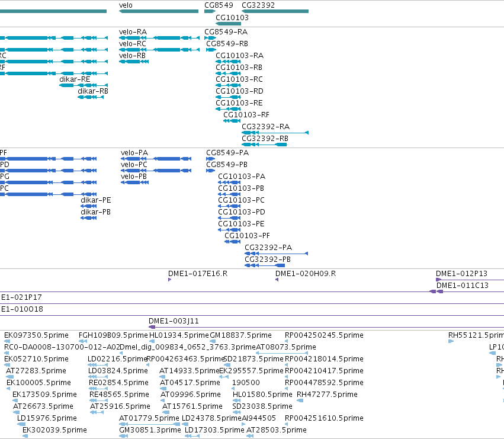The height and width of the screenshot is (439, 504).
Task: Click the CG32392 gene span bar
Action: [x=275, y=11]
